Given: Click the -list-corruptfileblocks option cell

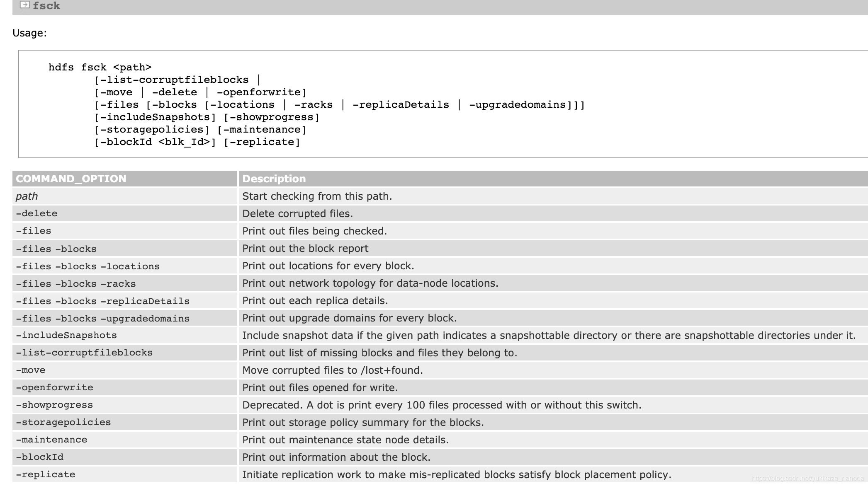Looking at the screenshot, I should 84,353.
